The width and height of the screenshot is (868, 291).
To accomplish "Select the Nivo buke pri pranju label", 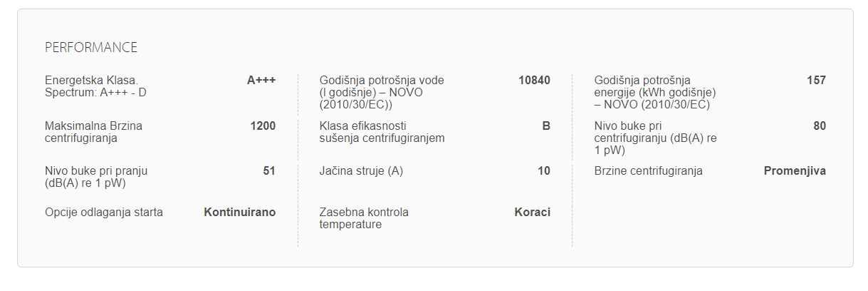I will (x=96, y=177).
